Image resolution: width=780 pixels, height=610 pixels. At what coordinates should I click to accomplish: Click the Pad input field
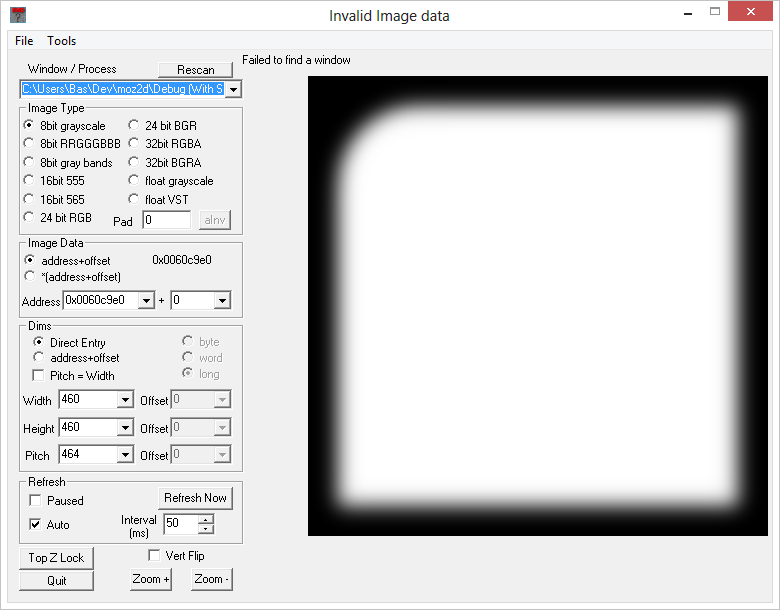point(167,220)
